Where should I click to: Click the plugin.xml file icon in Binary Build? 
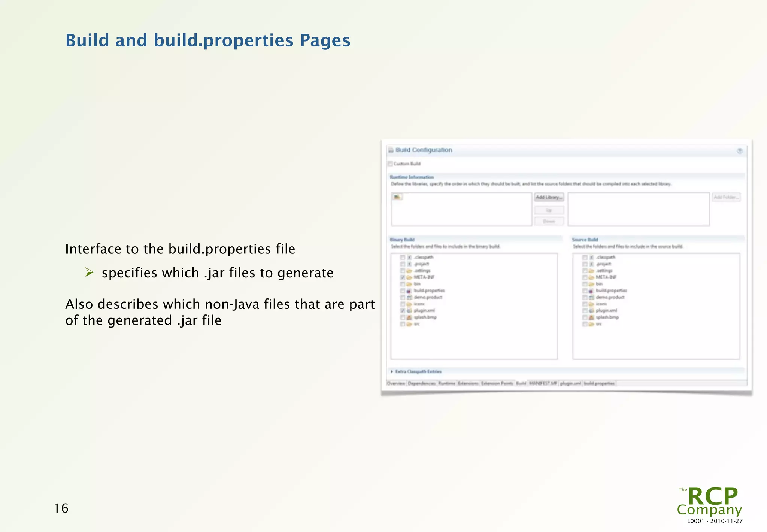[x=409, y=311]
